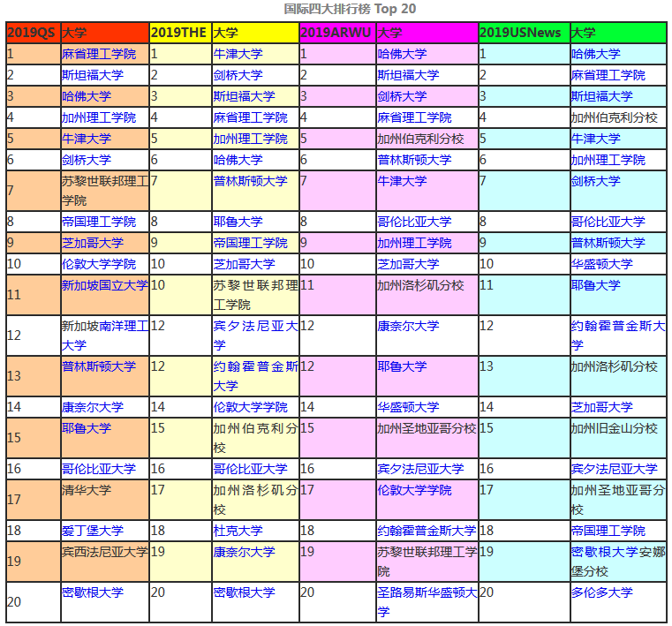Open 多伦多大学 link
The image size is (672, 626).
[601, 592]
